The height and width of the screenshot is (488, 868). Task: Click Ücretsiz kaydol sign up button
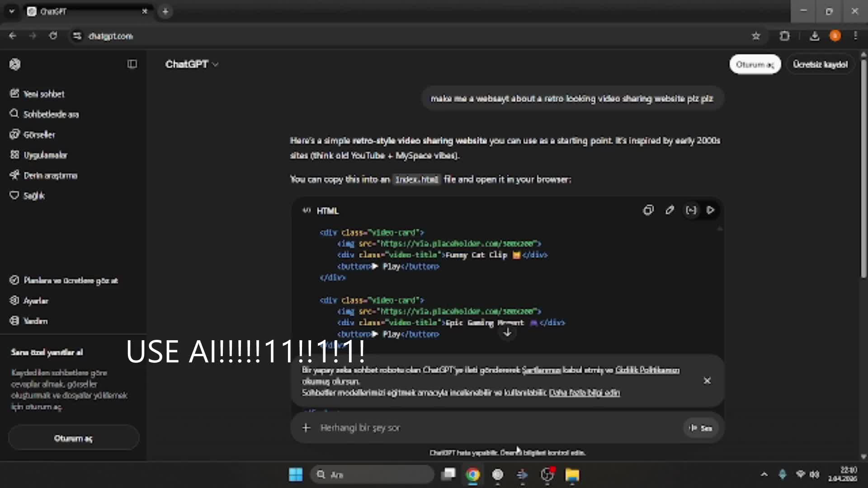[x=820, y=65]
